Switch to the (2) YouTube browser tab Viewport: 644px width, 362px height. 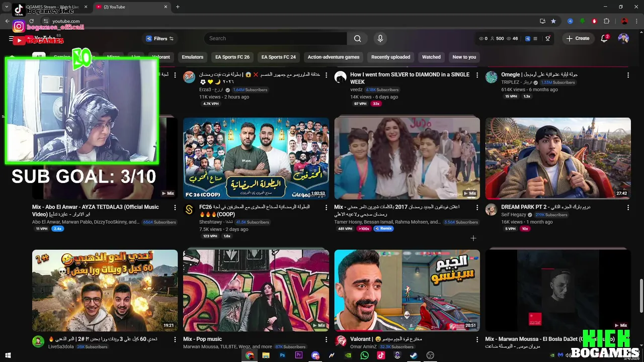(131, 7)
